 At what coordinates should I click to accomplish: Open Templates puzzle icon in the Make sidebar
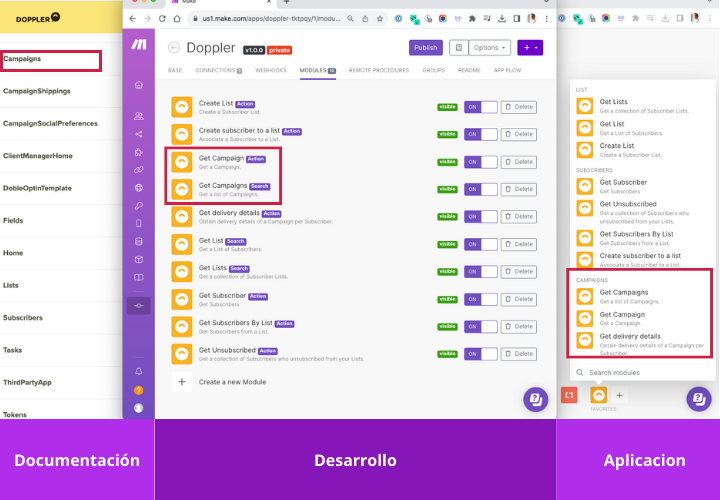[139, 152]
